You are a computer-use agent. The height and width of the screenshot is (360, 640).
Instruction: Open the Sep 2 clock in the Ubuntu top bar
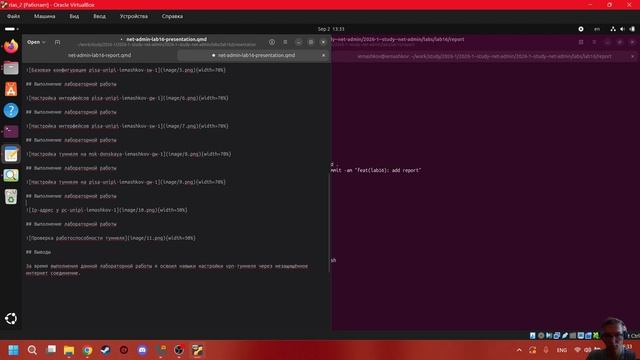pyautogui.click(x=331, y=29)
